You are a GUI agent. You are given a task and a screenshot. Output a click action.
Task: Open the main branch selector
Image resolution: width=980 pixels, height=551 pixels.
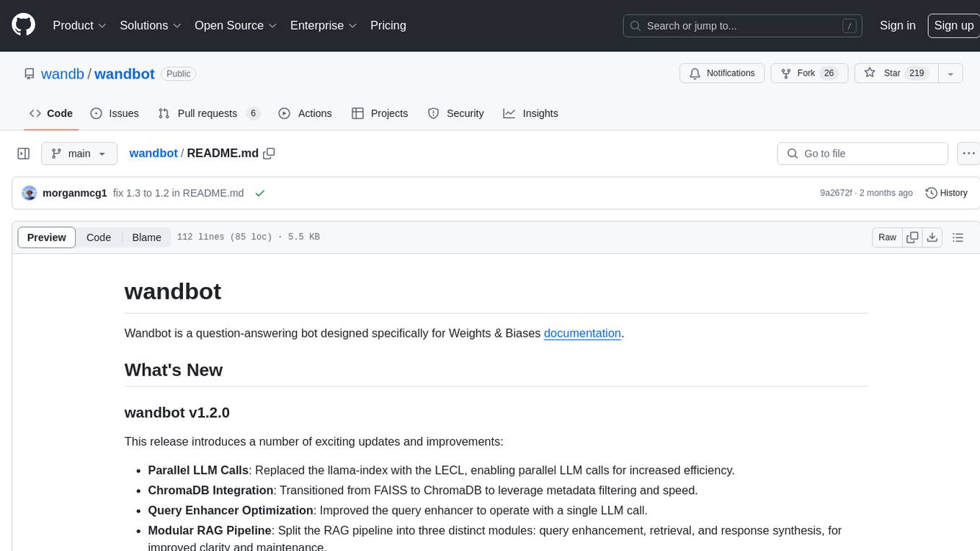[x=79, y=154]
